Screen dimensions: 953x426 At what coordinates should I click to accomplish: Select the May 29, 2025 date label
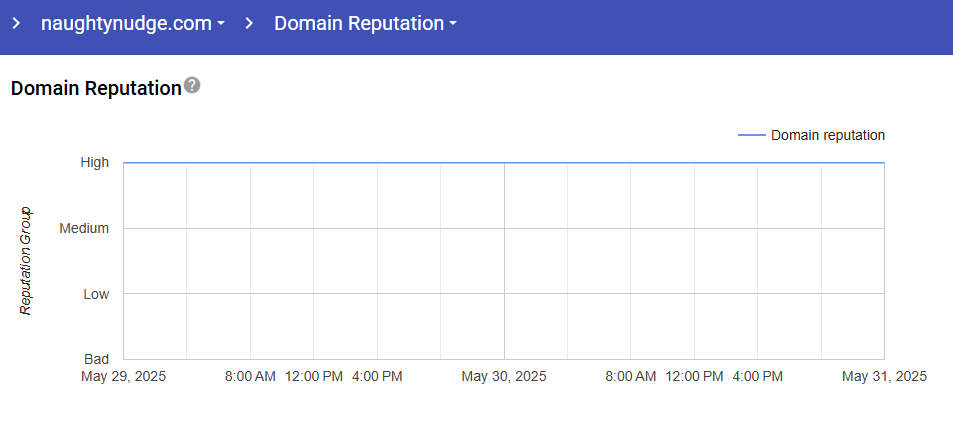[124, 377]
